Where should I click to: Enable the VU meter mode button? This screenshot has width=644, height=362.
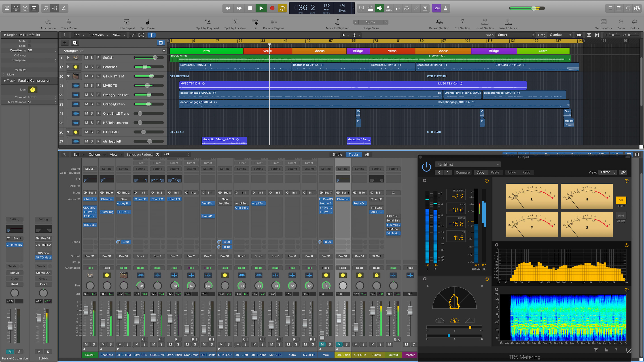point(621,200)
